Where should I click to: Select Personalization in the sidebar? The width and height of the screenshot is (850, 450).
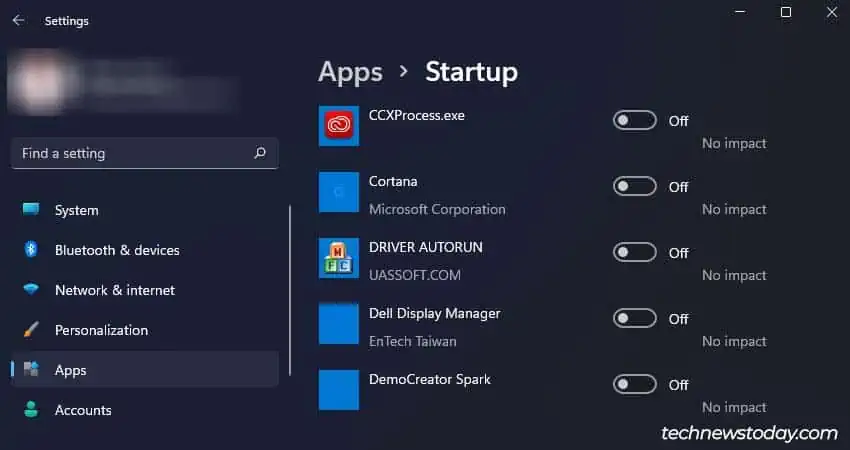pos(145,330)
